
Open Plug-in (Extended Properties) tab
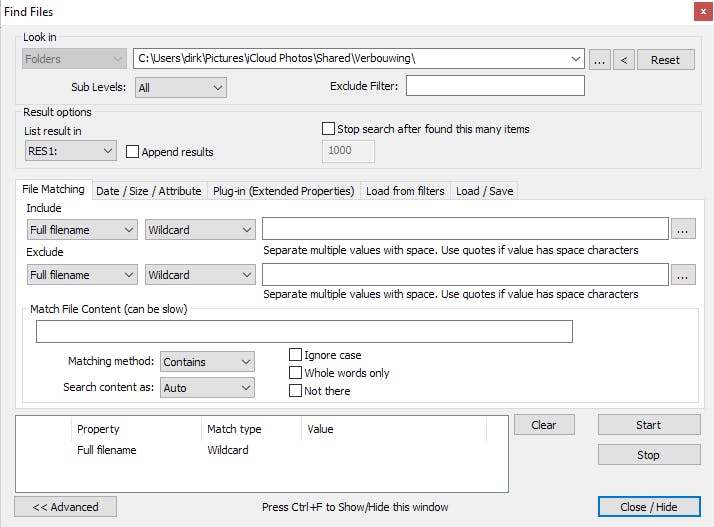tap(283, 191)
